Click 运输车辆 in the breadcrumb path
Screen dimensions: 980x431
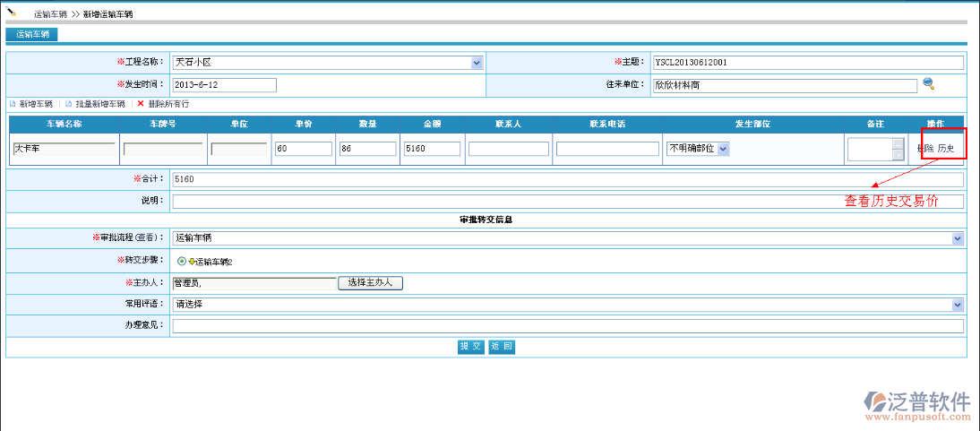pos(50,15)
